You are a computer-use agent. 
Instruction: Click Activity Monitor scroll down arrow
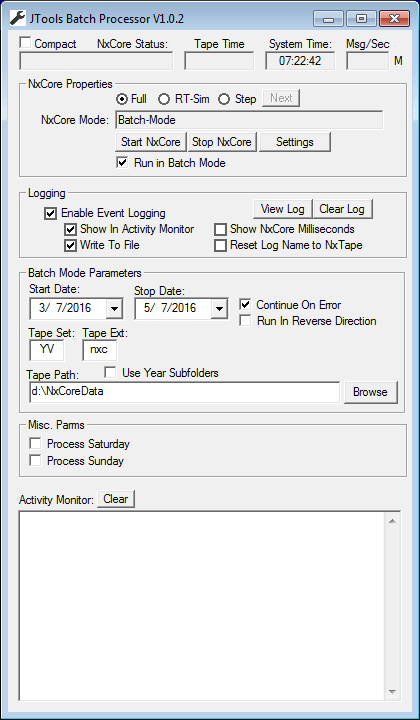pyautogui.click(x=392, y=692)
